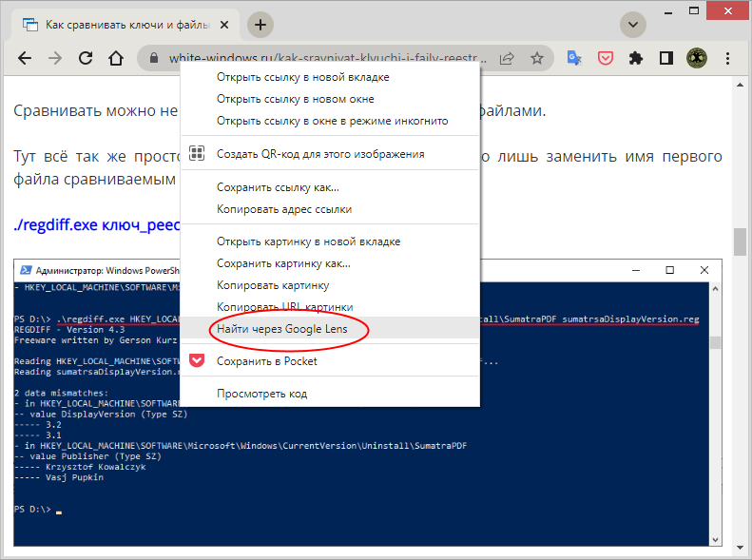Screen dimensions: 752x560
Task: Click the page vertical scrollbar thumb
Action: [740, 242]
